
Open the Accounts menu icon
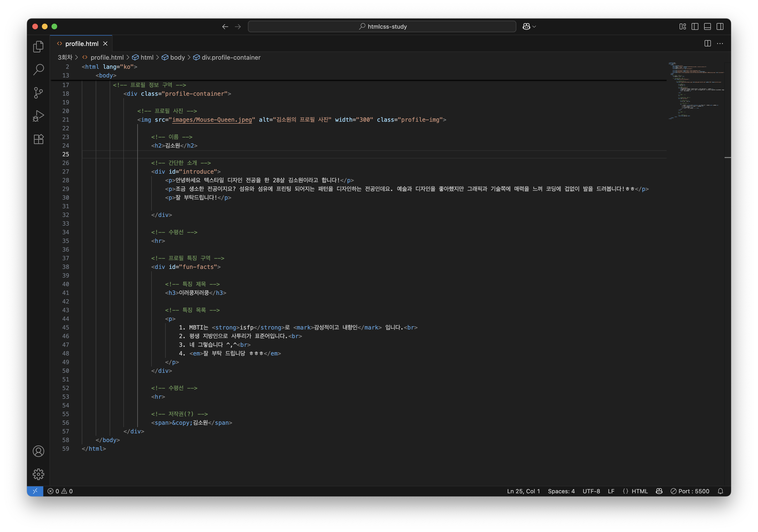tap(38, 451)
